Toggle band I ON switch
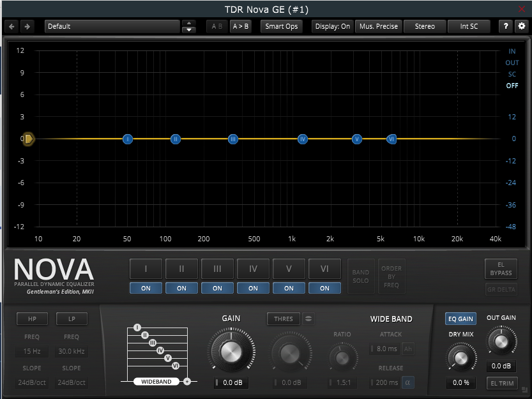This screenshot has height=399, width=532. pos(146,288)
